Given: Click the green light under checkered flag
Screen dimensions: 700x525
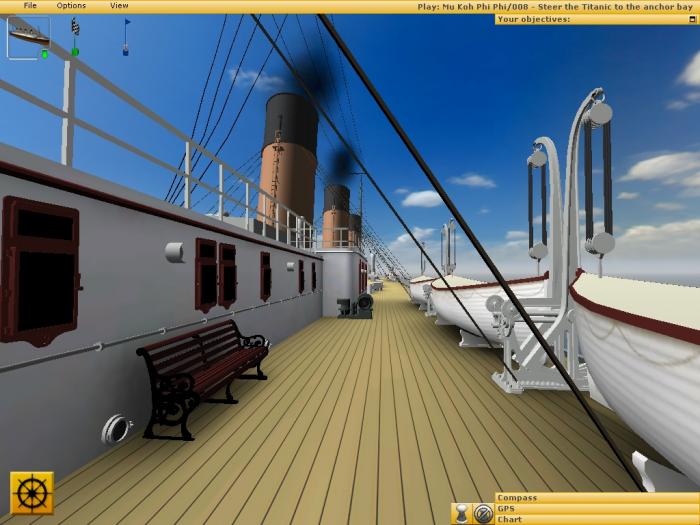Looking at the screenshot, I should 75,52.
